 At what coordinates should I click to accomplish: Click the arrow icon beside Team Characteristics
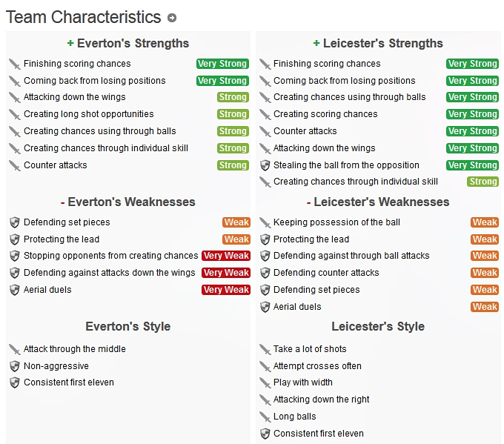[x=172, y=18]
